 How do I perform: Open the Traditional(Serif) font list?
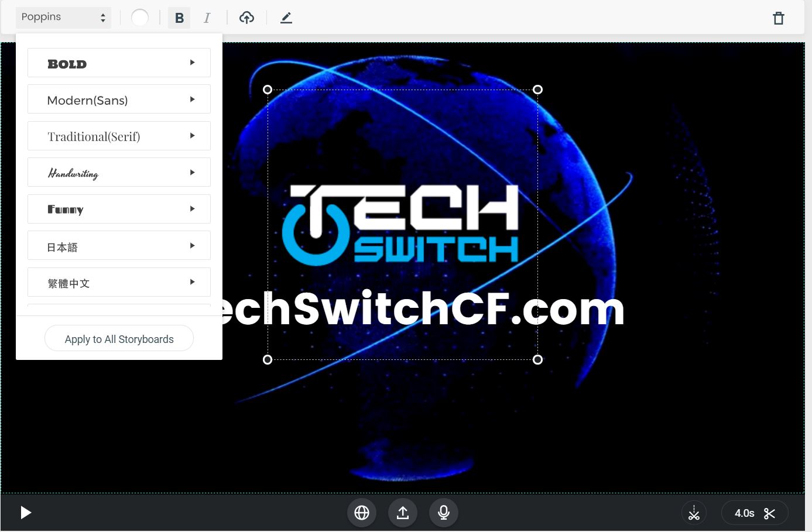(x=119, y=136)
